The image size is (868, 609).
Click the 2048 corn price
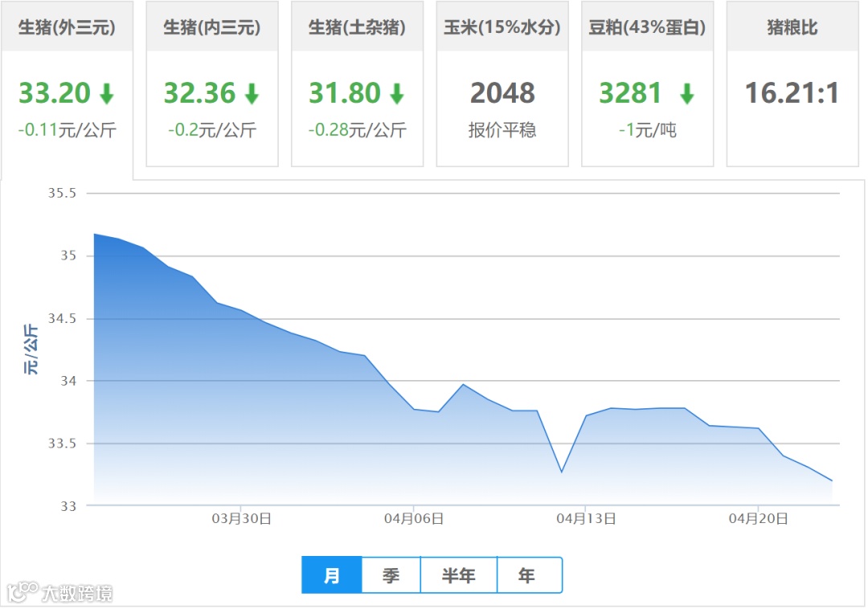[x=502, y=93]
